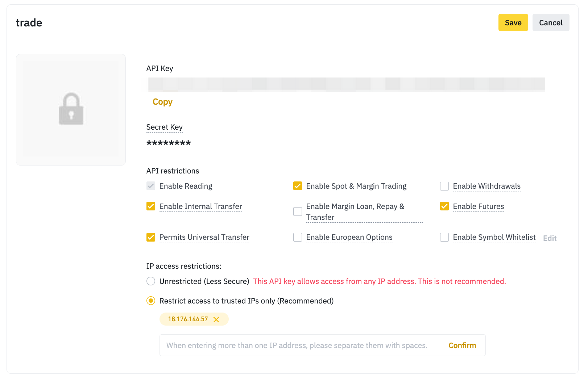Image resolution: width=588 pixels, height=381 pixels.
Task: Uncheck the Enable Futures checkbox
Action: click(x=444, y=206)
